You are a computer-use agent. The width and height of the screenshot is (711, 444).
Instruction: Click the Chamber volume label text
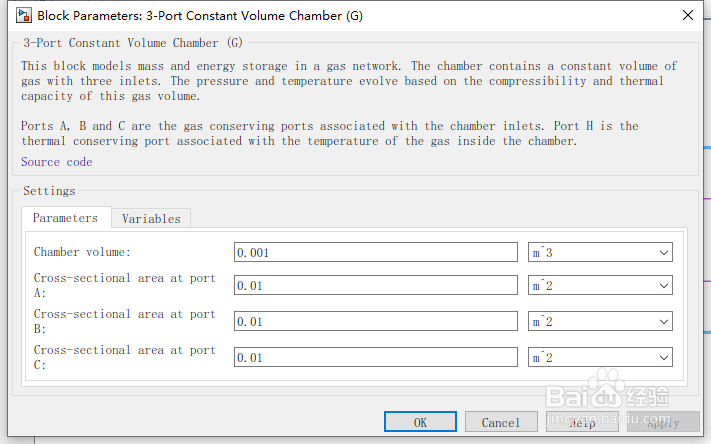[82, 252]
